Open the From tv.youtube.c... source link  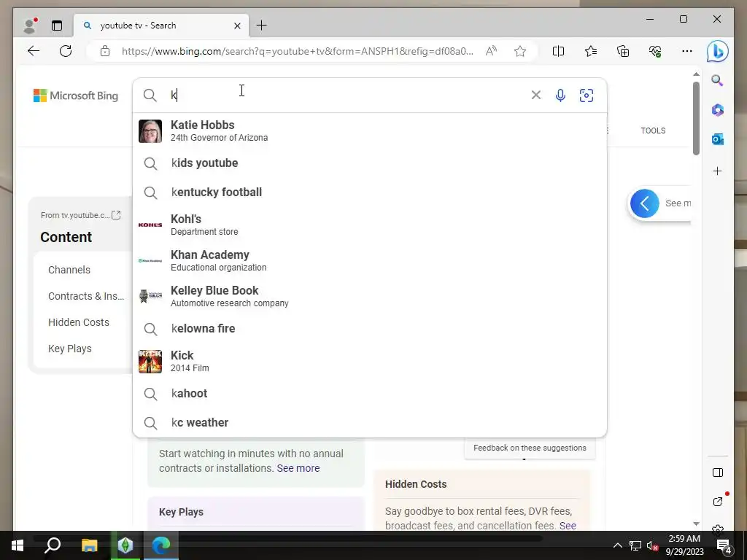[x=80, y=215]
